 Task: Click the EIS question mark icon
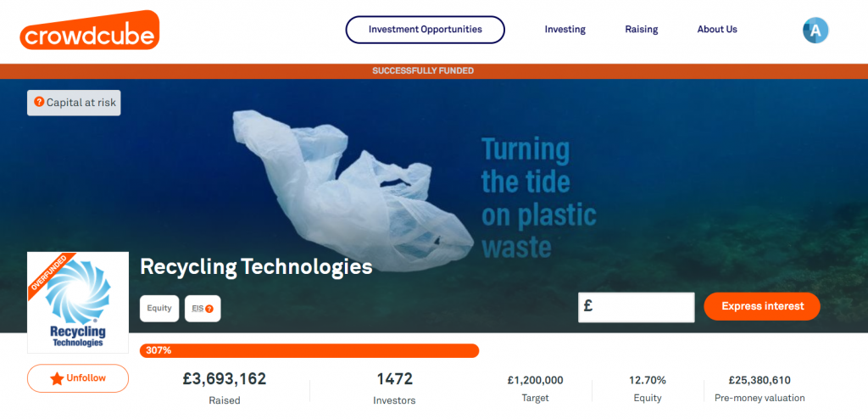click(x=209, y=309)
